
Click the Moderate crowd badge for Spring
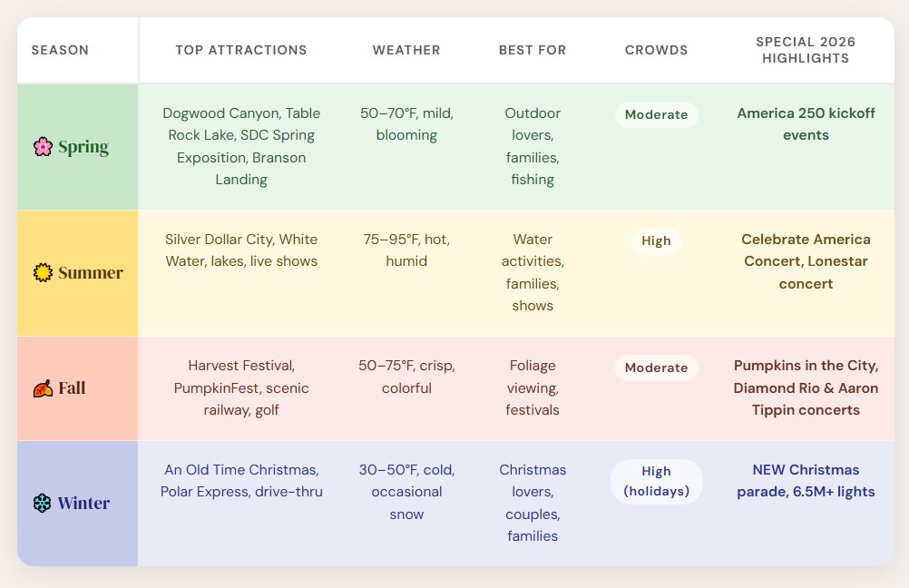(656, 115)
